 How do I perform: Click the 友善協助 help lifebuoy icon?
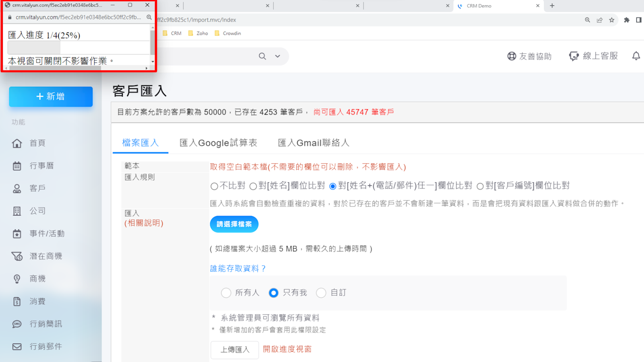[512, 56]
